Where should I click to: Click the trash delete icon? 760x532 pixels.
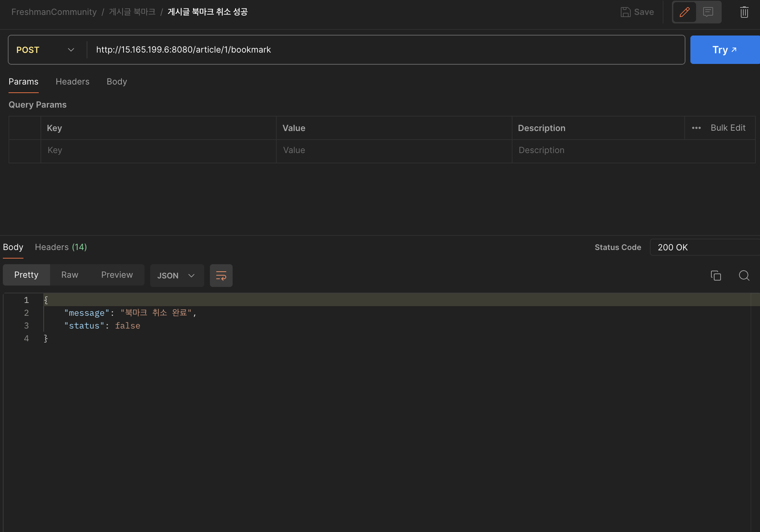744,12
